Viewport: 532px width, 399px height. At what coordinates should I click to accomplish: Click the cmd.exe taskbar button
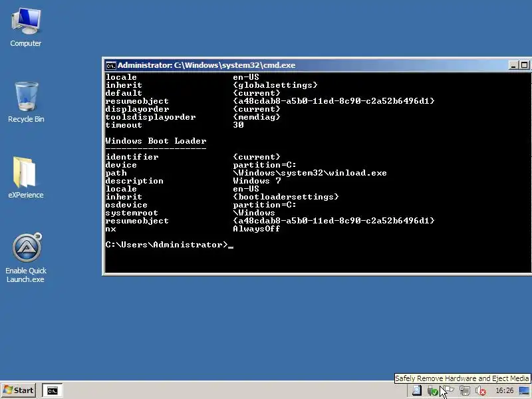[53, 390]
